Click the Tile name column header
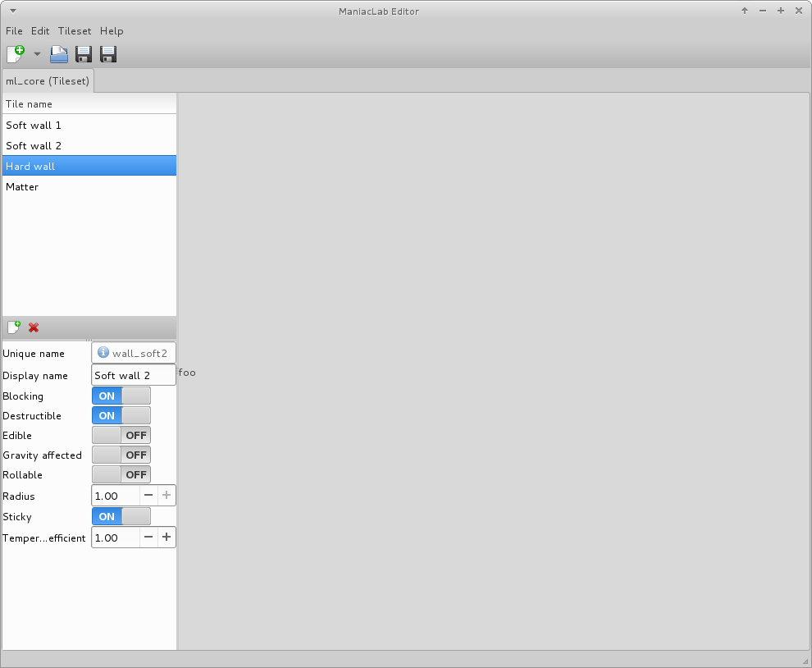This screenshot has height=668, width=812. [x=89, y=103]
